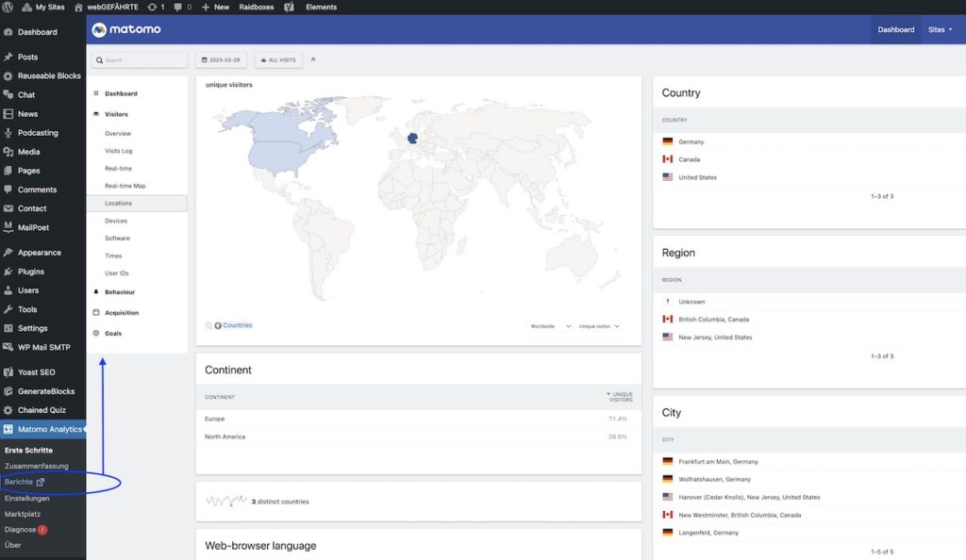Click the Yoast icon in admin bar

[289, 8]
